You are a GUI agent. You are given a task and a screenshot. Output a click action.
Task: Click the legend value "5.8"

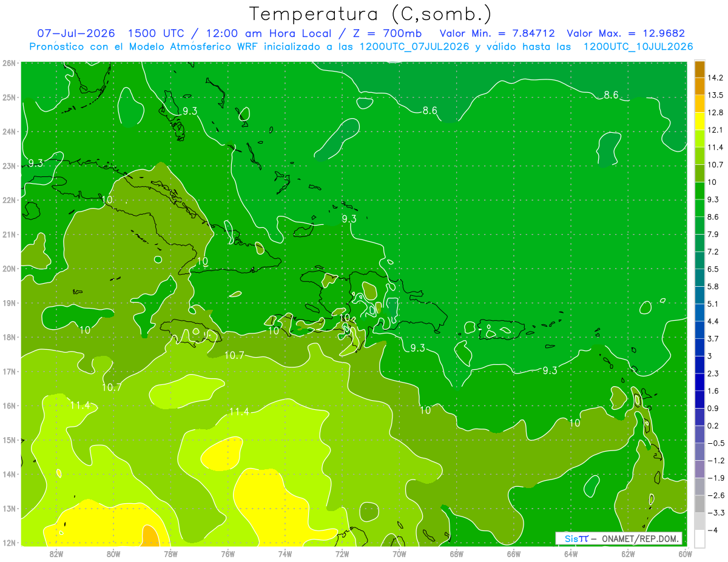click(713, 286)
